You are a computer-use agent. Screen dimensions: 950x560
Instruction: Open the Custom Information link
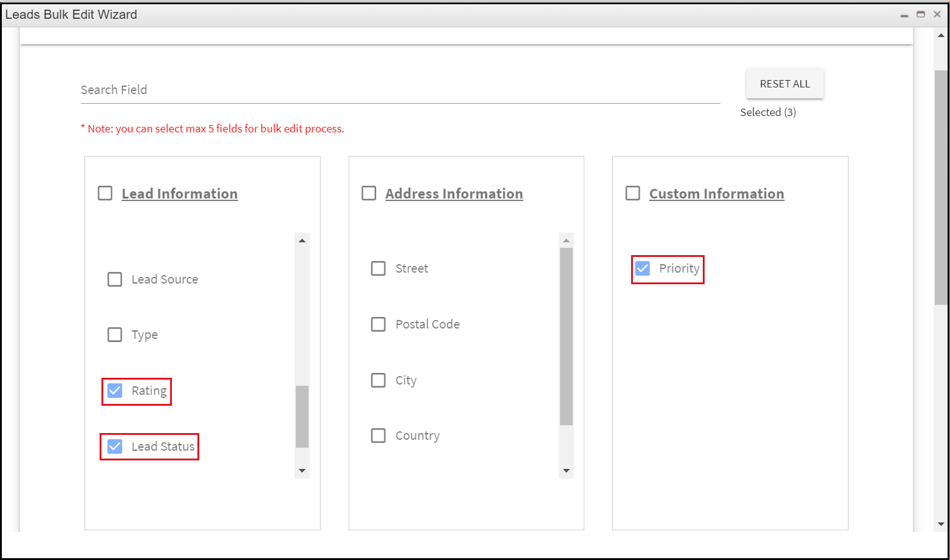[717, 193]
